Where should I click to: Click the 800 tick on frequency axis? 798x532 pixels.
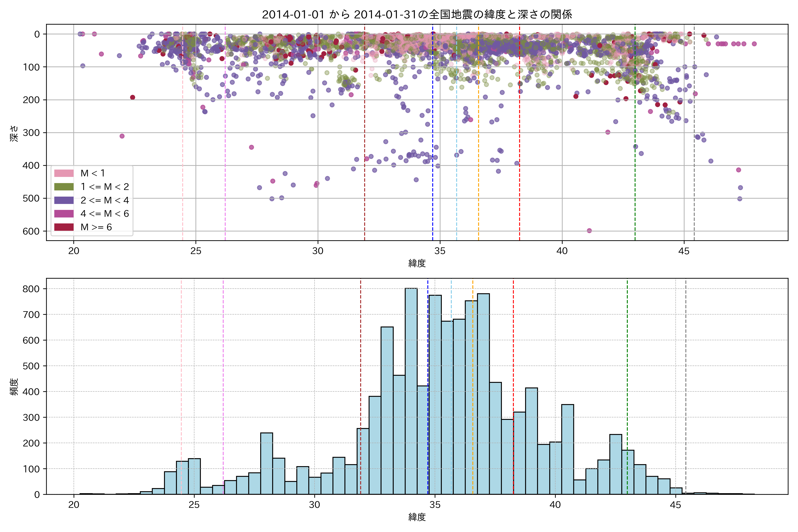pos(31,289)
